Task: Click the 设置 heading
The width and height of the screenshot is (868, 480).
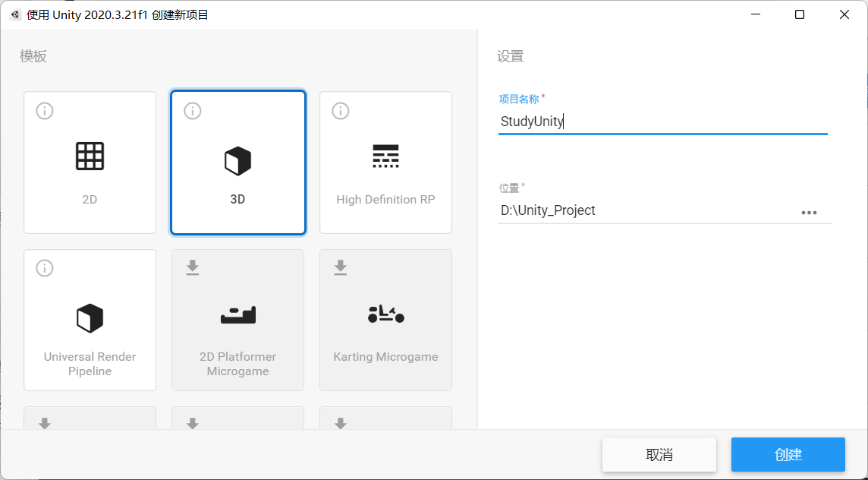Action: (511, 56)
